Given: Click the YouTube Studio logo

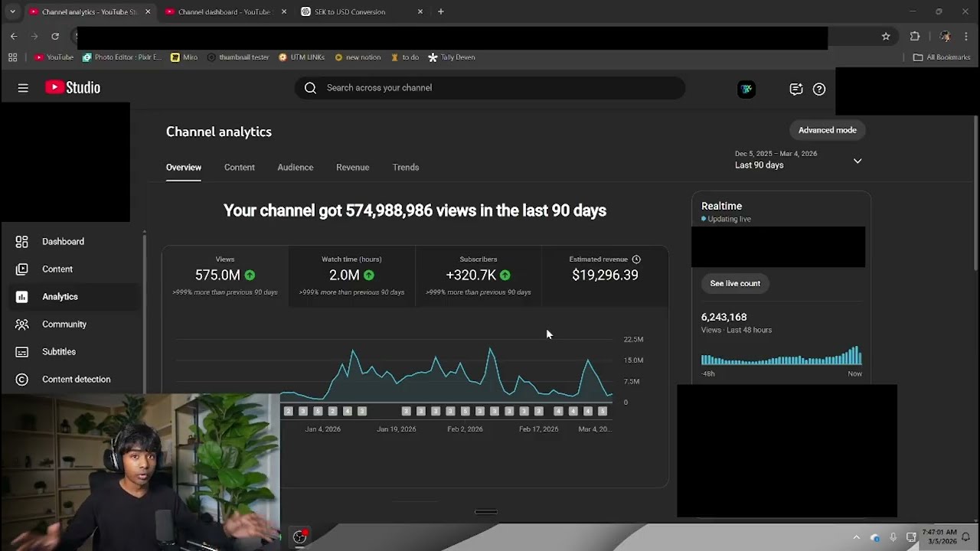Looking at the screenshot, I should (73, 87).
